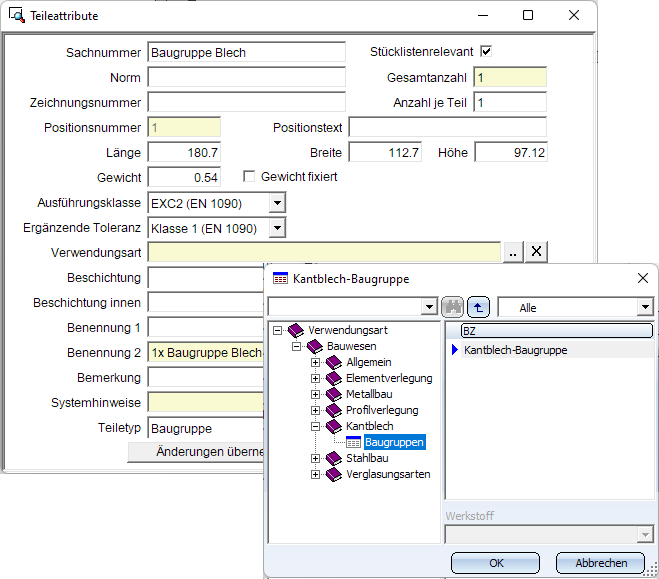This screenshot has width=659, height=579.
Task: Click the Sachnummer input field
Action: coord(246,53)
